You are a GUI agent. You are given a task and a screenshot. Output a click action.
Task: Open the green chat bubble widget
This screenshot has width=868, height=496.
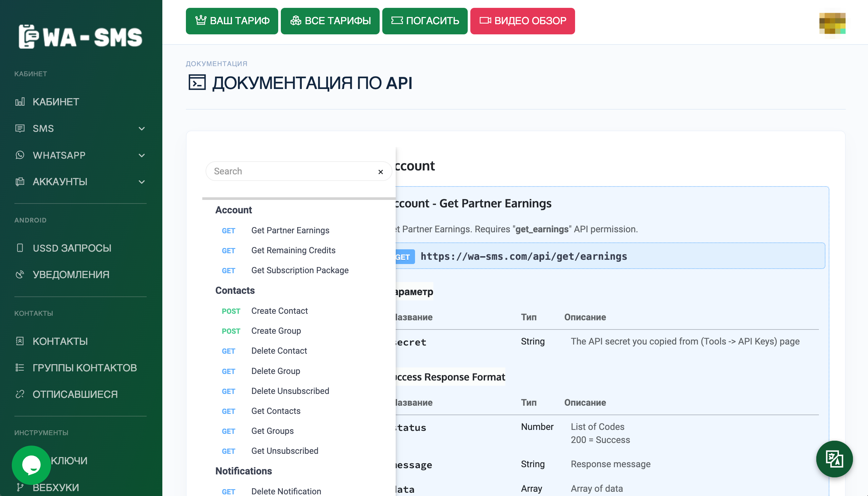coord(31,465)
